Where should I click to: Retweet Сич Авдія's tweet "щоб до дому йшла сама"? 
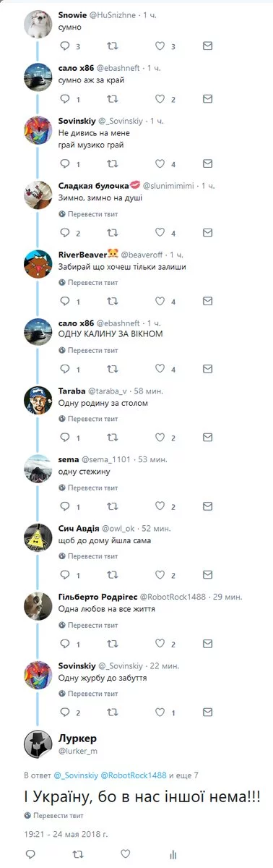(x=111, y=574)
